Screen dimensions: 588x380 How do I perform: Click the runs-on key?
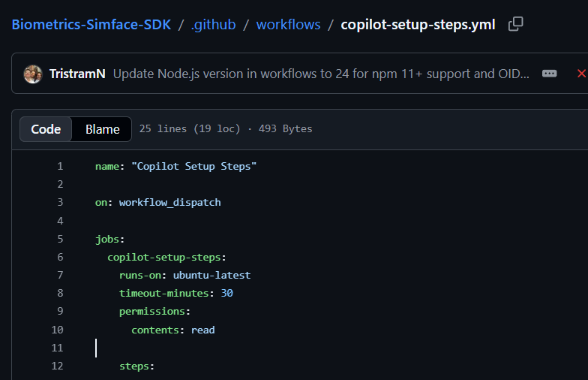(139, 275)
